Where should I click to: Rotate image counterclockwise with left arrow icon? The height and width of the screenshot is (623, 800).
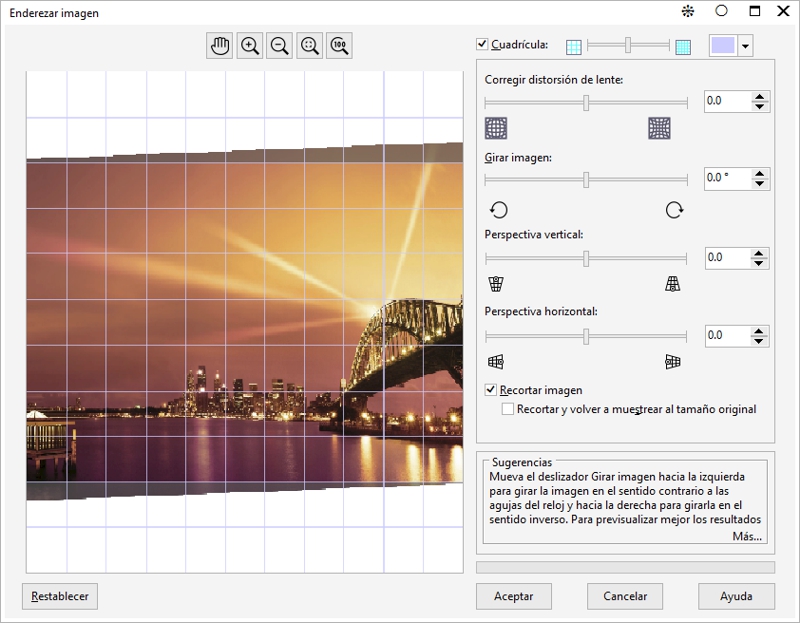(498, 209)
